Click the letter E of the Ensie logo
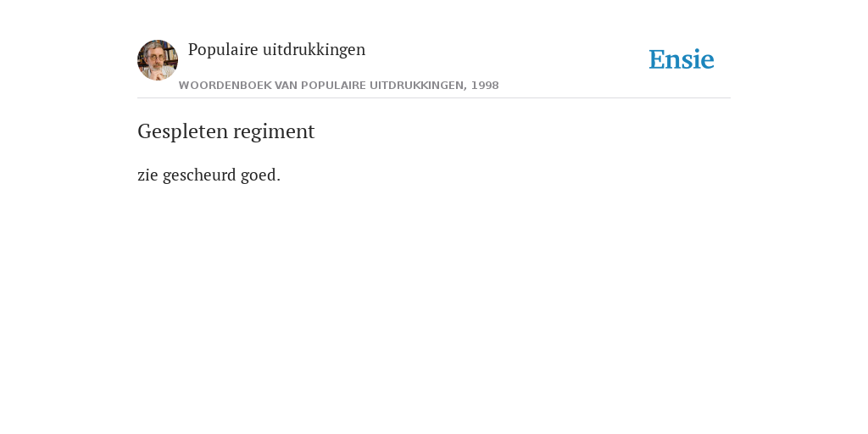868x434 pixels. (x=657, y=59)
